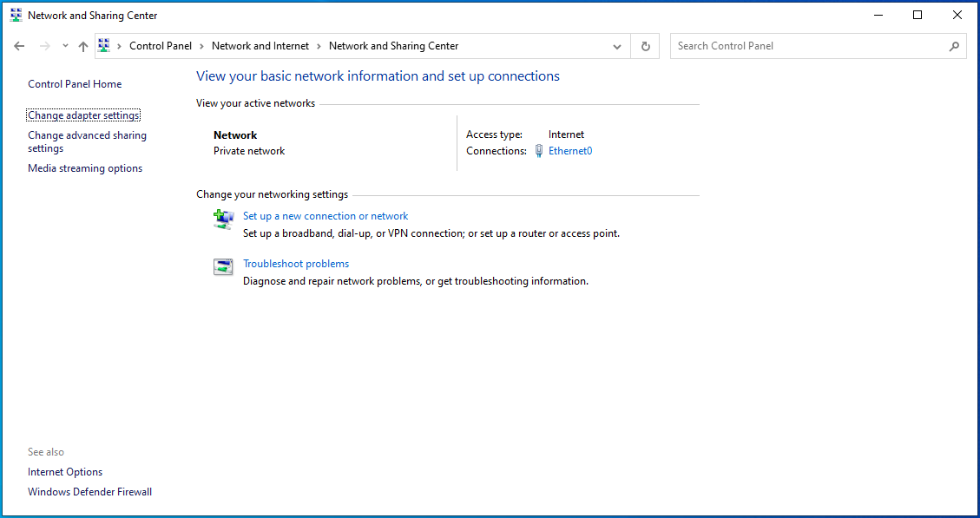
Task: Click the Up one level arrow
Action: [x=82, y=45]
